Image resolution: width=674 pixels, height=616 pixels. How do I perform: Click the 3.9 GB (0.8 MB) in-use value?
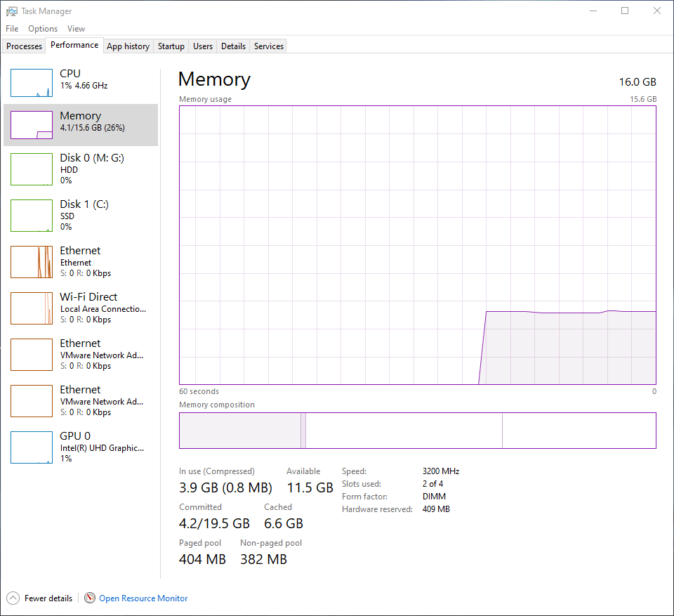pyautogui.click(x=225, y=487)
